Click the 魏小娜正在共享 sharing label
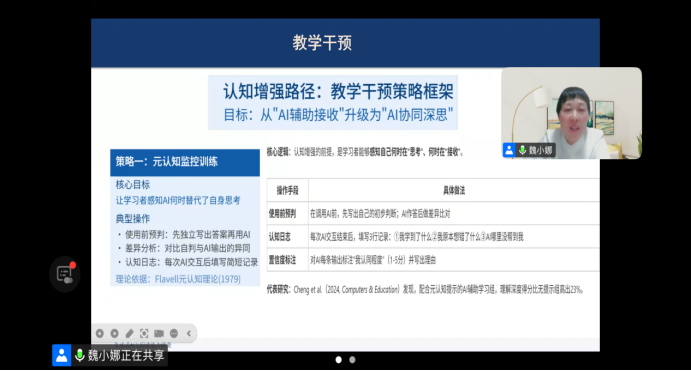This screenshot has width=691, height=371. [126, 355]
